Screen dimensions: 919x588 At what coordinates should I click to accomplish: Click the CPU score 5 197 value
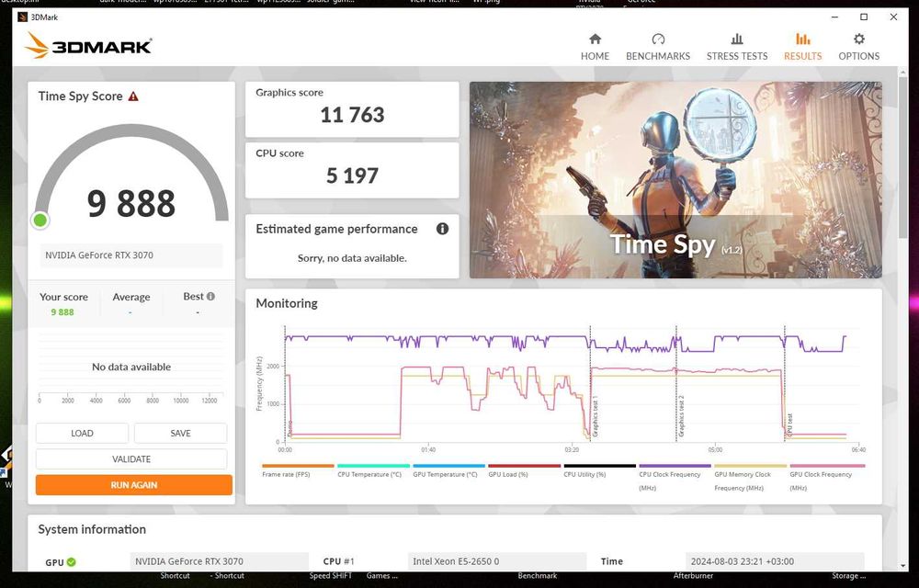[352, 175]
